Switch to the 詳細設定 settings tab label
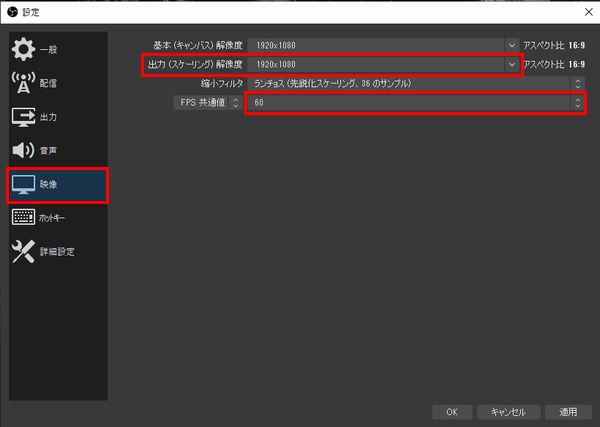This screenshot has height=427, width=600. (57, 251)
